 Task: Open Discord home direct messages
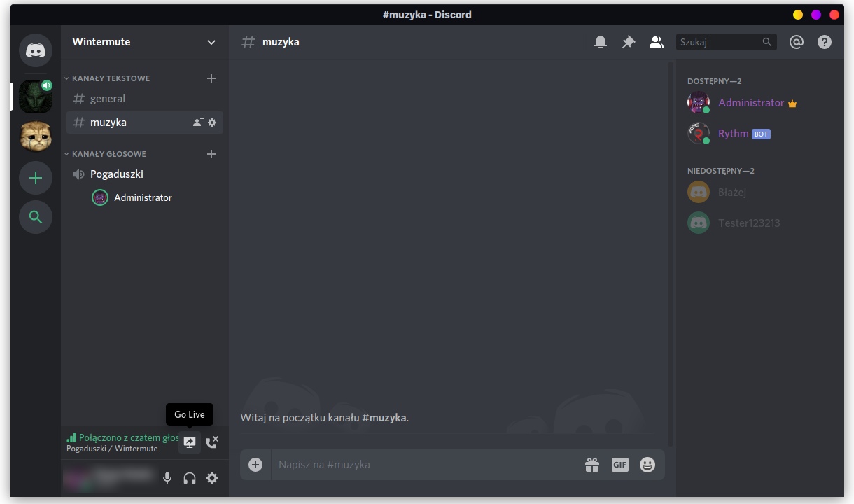click(36, 50)
